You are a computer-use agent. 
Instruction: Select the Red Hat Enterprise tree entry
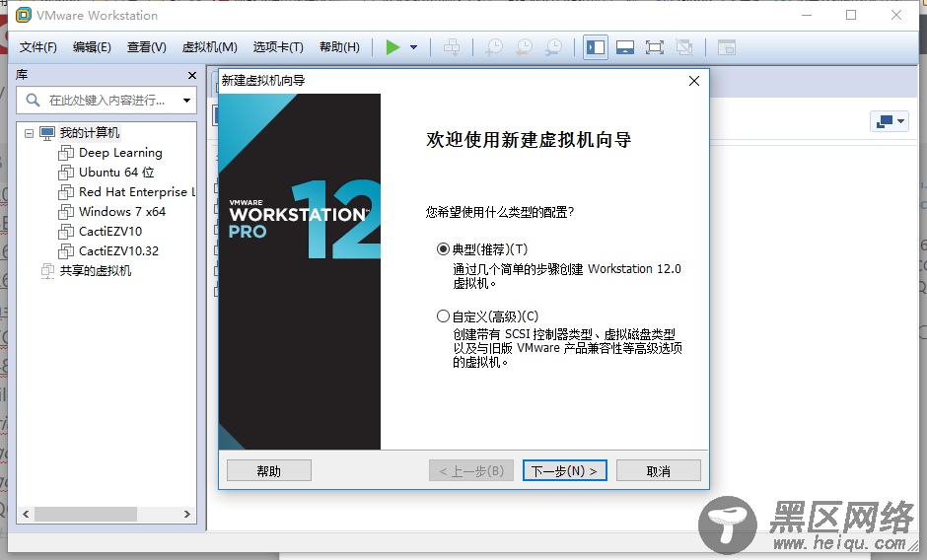pyautogui.click(x=136, y=192)
